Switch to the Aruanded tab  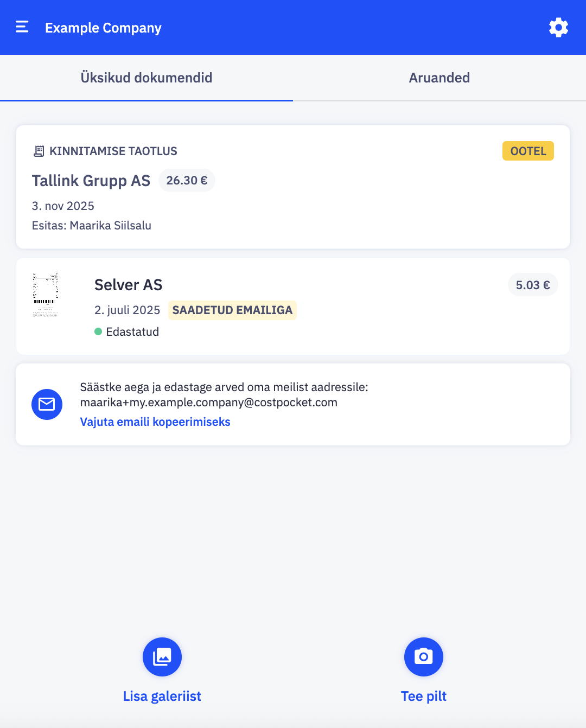click(x=439, y=78)
